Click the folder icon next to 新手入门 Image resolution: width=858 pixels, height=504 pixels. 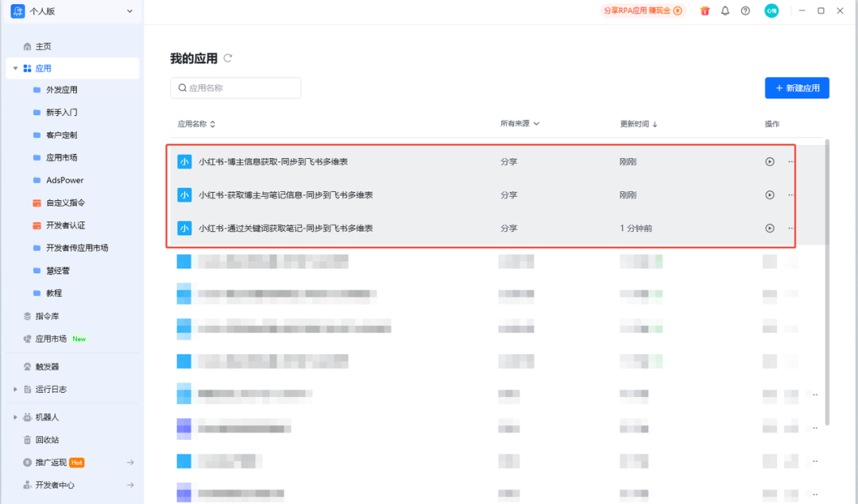37,112
